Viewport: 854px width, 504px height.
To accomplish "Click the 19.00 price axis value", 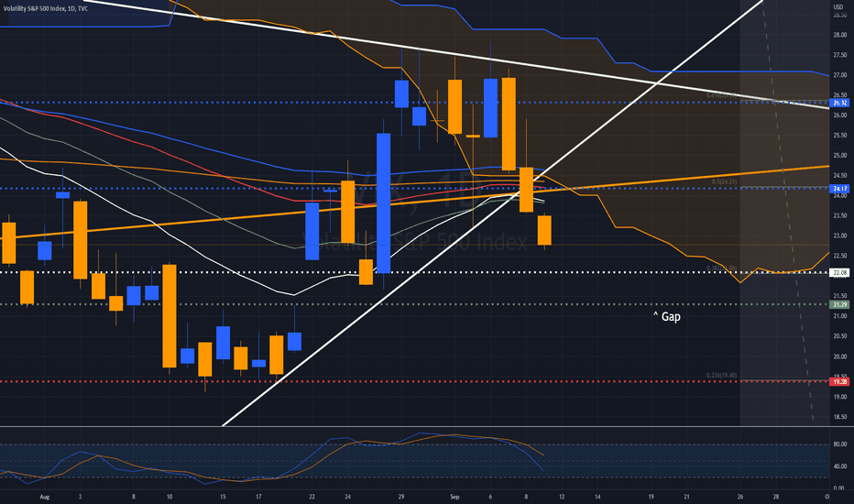I will tap(839, 397).
